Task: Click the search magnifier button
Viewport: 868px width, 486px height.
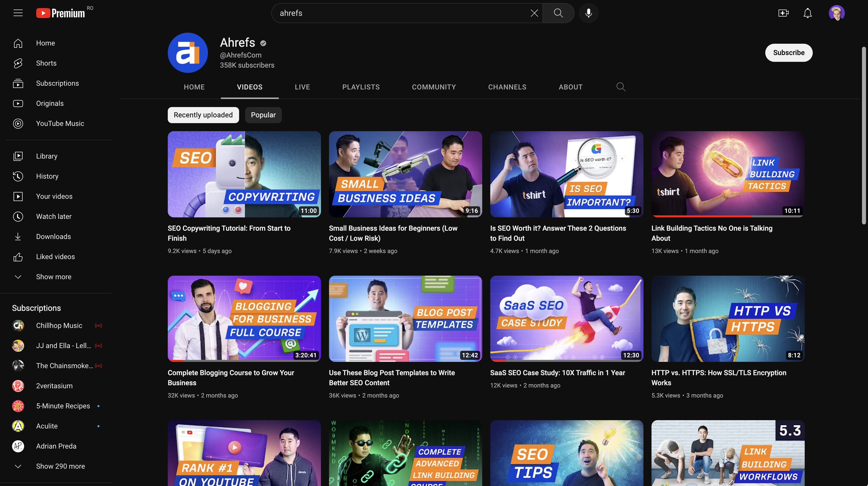Action: 558,13
